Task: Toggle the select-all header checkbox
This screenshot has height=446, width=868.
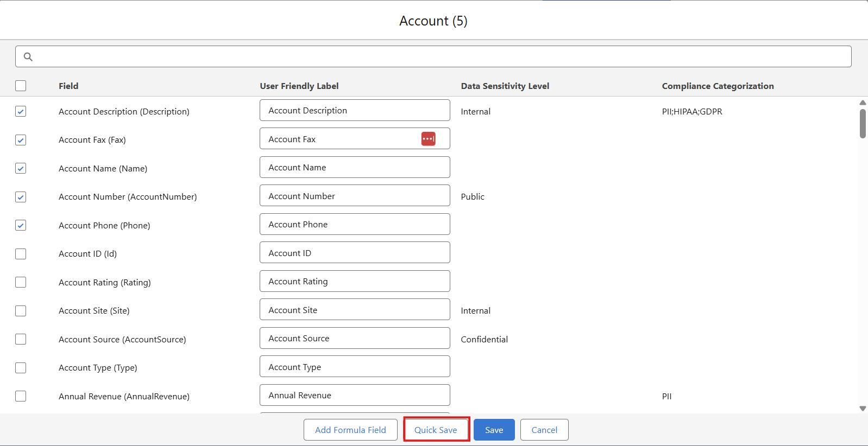Action: (x=21, y=86)
